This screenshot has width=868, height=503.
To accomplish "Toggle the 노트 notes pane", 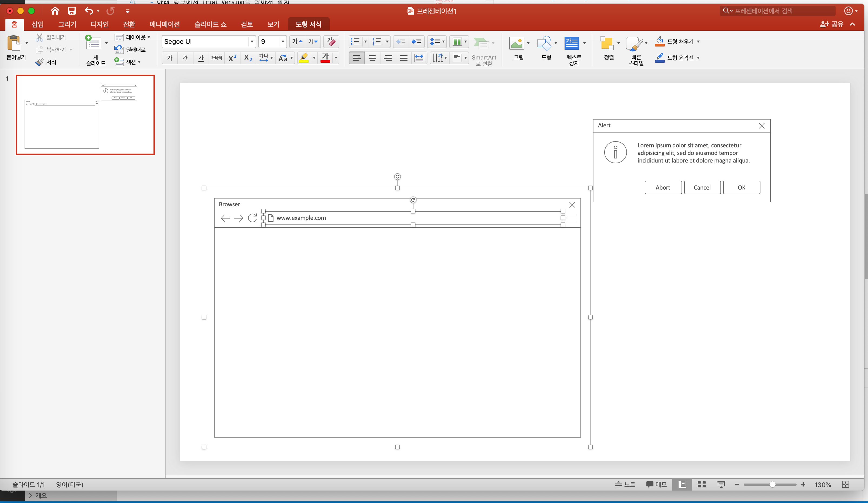I will [x=625, y=484].
